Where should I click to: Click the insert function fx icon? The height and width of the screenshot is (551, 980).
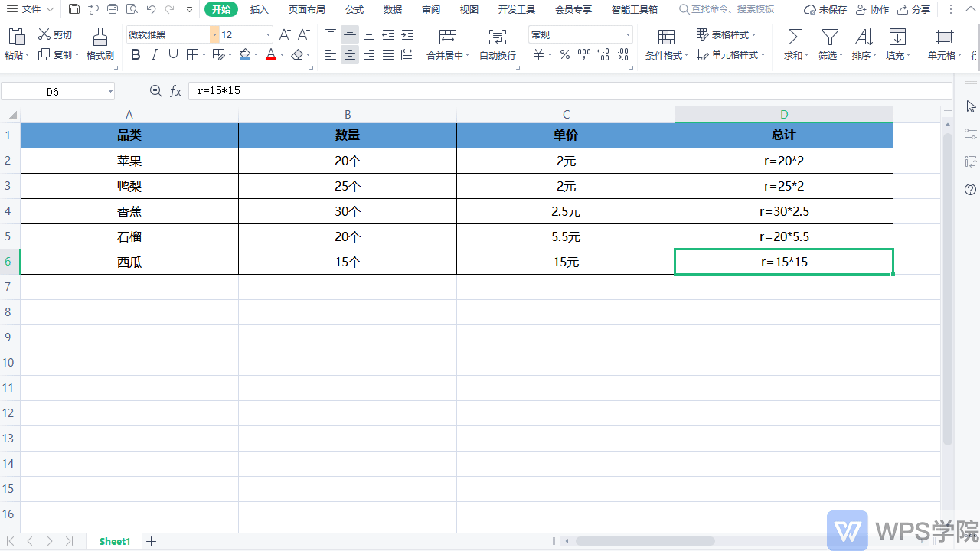coord(175,91)
